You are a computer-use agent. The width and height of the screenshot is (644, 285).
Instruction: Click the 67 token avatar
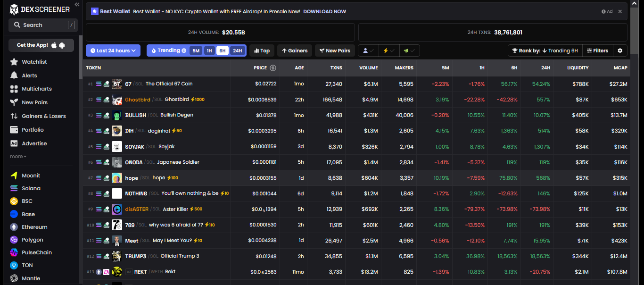[117, 84]
